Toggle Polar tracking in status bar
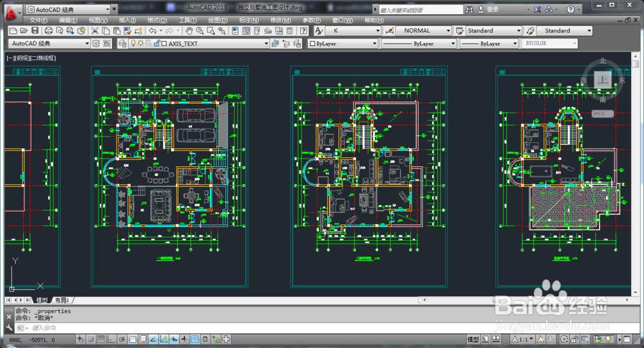The height and width of the screenshot is (348, 644). (x=122, y=340)
